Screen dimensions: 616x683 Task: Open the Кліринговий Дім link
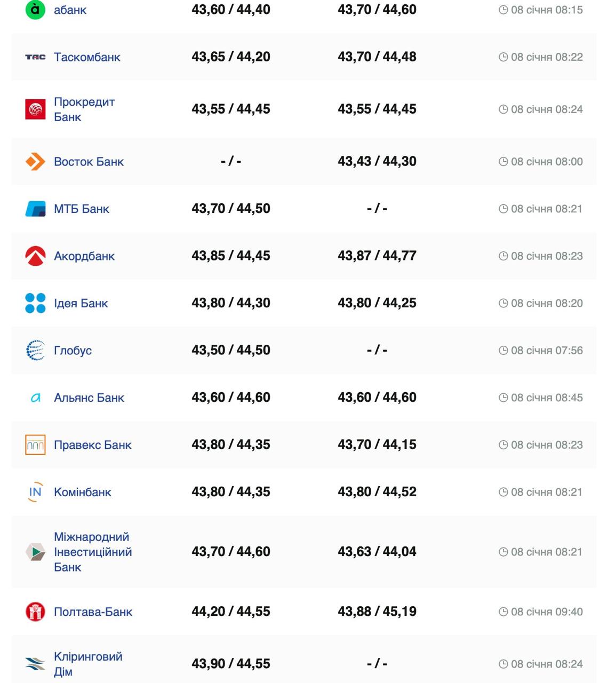pos(88,664)
